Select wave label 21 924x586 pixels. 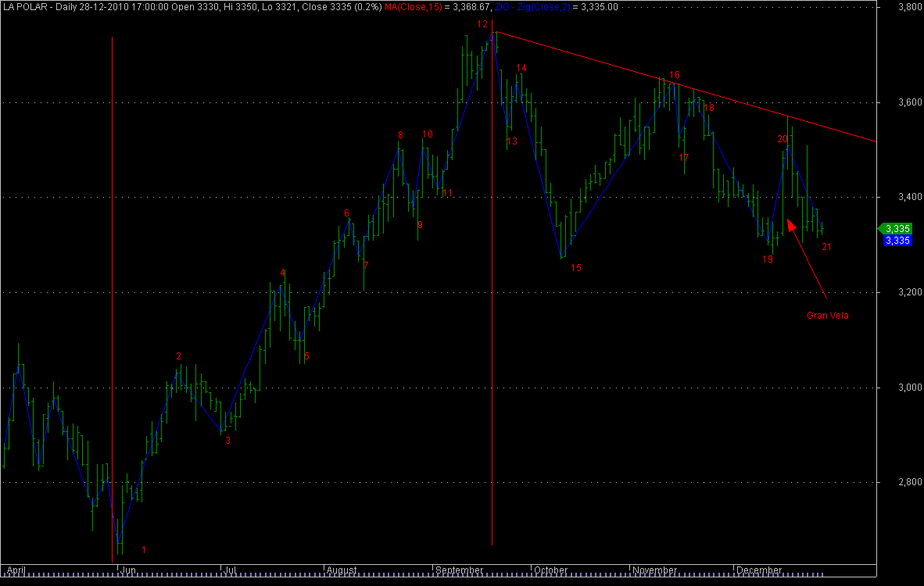(x=827, y=247)
